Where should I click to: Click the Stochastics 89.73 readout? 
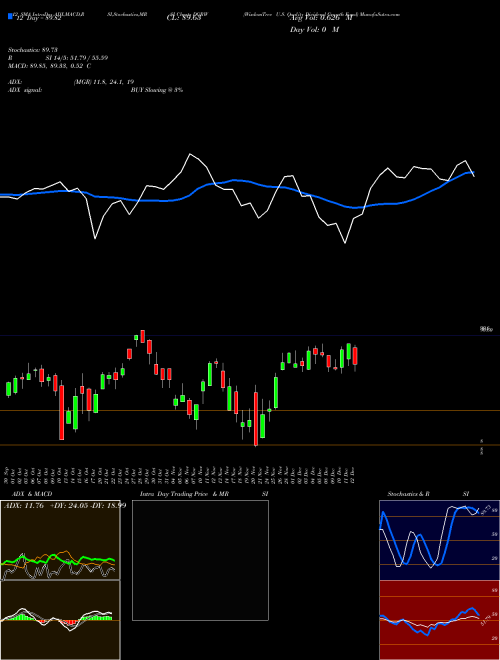[32, 50]
